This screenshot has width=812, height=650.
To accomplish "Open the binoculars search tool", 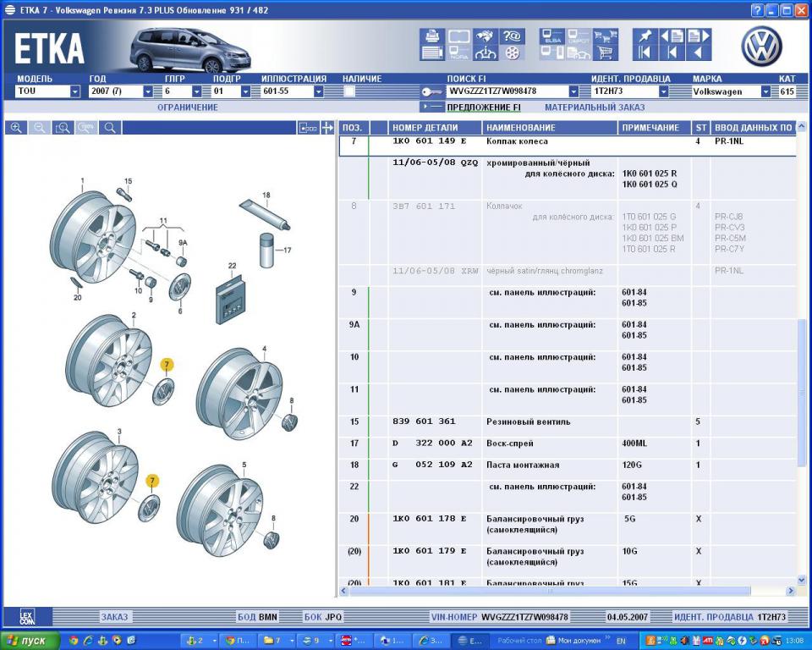I will tap(486, 36).
